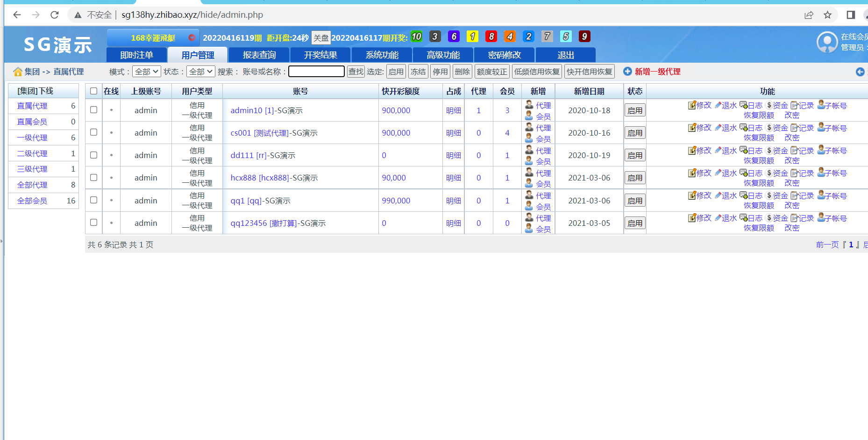
Task: Click the 冻结 freeze button
Action: pyautogui.click(x=418, y=71)
